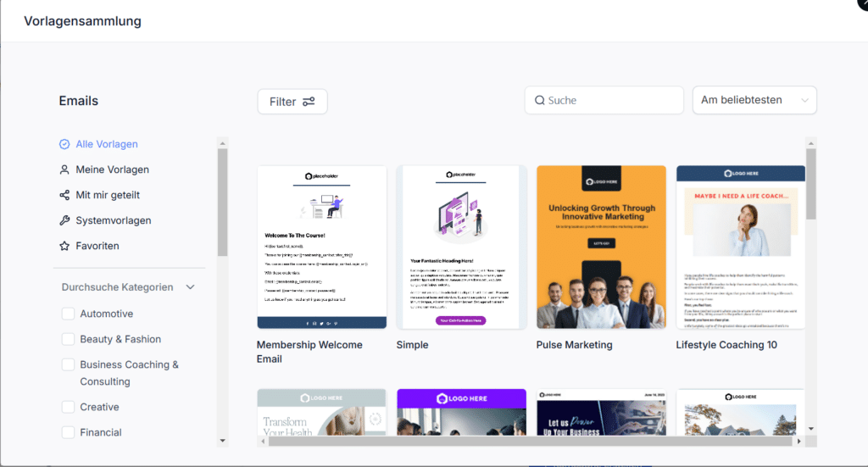Click the Automotive category label

point(106,314)
